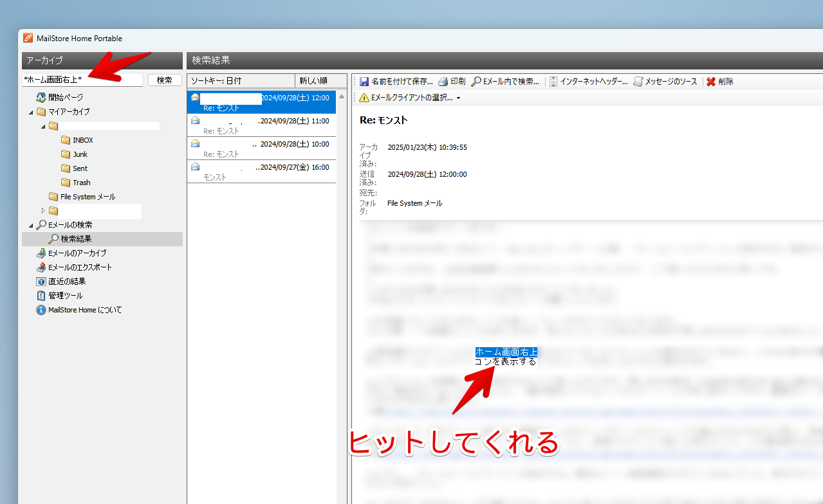Click envelope icon of the 10:00 email
Image resolution: width=823 pixels, height=504 pixels.
pos(195,143)
